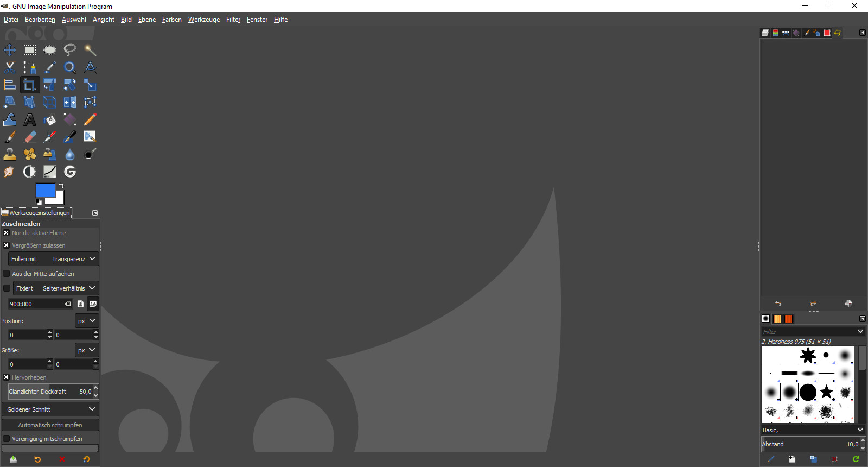This screenshot has width=868, height=467.
Task: Expand the 'Goldener Schnitt' guides dropdown
Action: [x=50, y=409]
